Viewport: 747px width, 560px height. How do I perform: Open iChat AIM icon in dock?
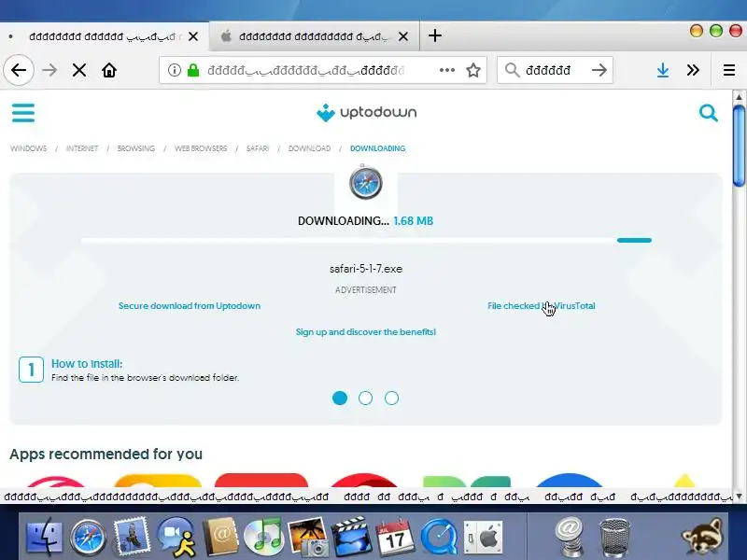[x=176, y=538]
